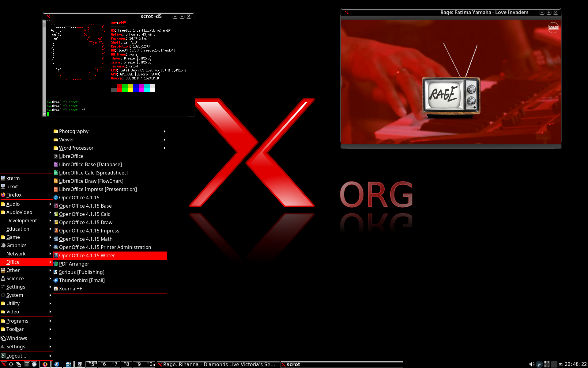Click the mail envelope tray icon
This screenshot has width=588, height=368.
561,364
